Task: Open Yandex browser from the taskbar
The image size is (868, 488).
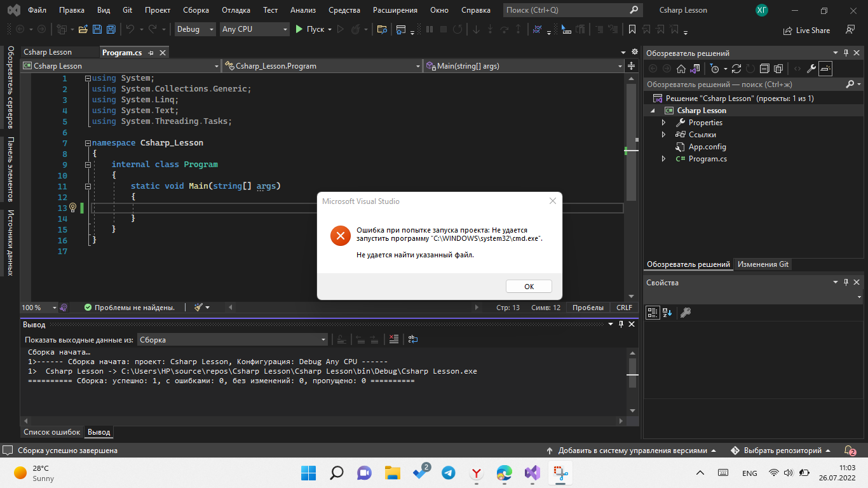Action: (x=477, y=473)
